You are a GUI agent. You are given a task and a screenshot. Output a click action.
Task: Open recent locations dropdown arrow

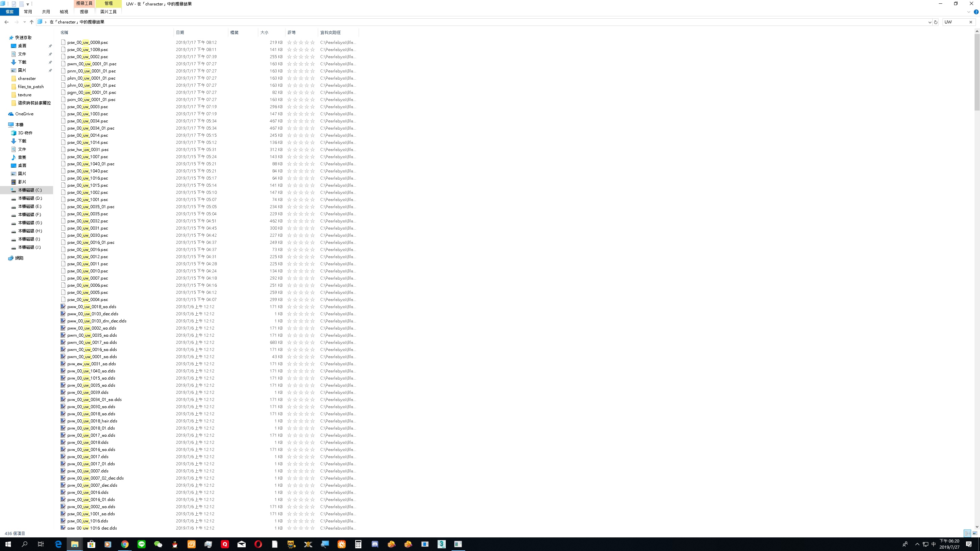(x=24, y=22)
